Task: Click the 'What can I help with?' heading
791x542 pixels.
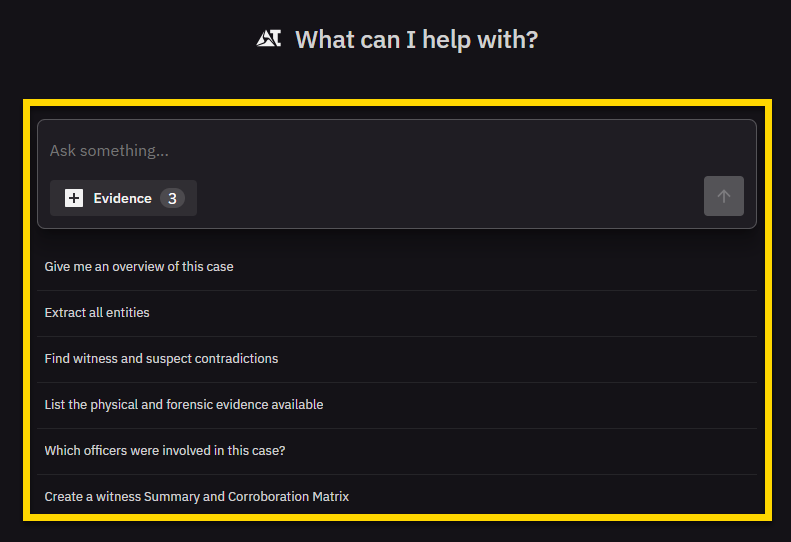Action: (416, 40)
